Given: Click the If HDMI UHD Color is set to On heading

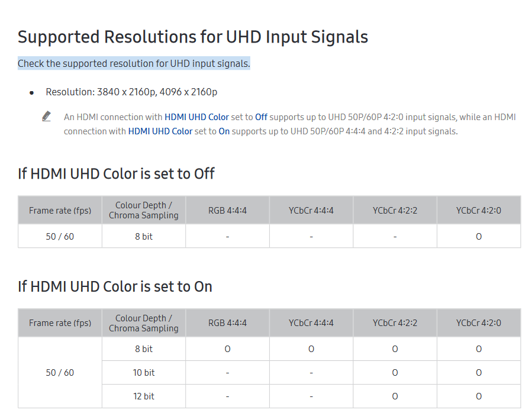Looking at the screenshot, I should click(115, 286).
